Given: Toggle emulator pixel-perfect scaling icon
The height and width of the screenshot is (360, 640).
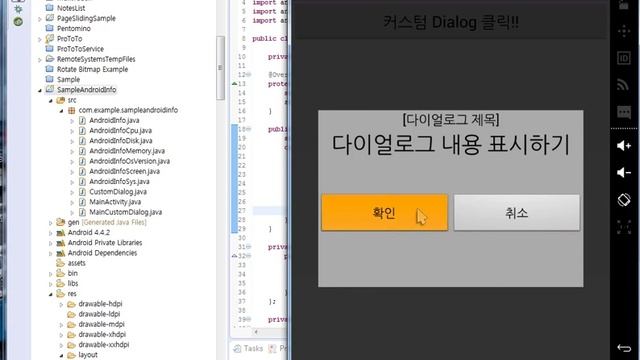Looking at the screenshot, I should (624, 227).
